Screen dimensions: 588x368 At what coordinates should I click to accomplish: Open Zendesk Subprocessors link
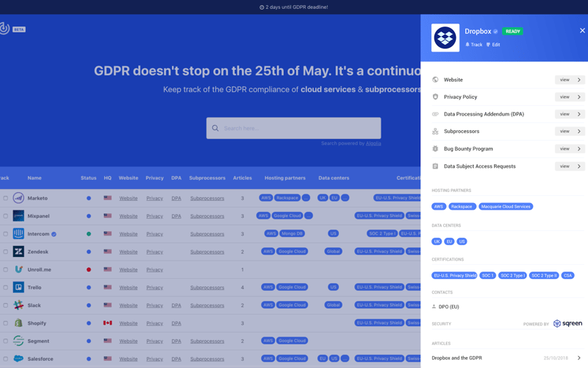click(207, 252)
